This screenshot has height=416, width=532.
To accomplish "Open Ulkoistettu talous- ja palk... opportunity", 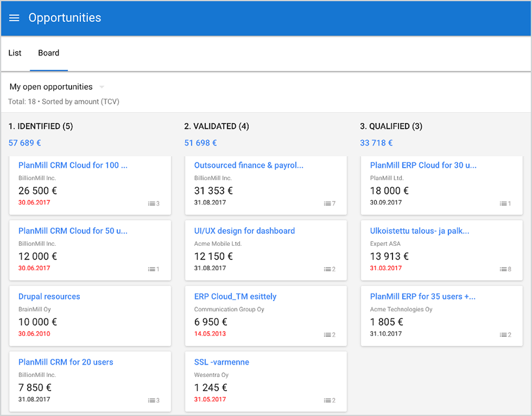I will point(420,231).
